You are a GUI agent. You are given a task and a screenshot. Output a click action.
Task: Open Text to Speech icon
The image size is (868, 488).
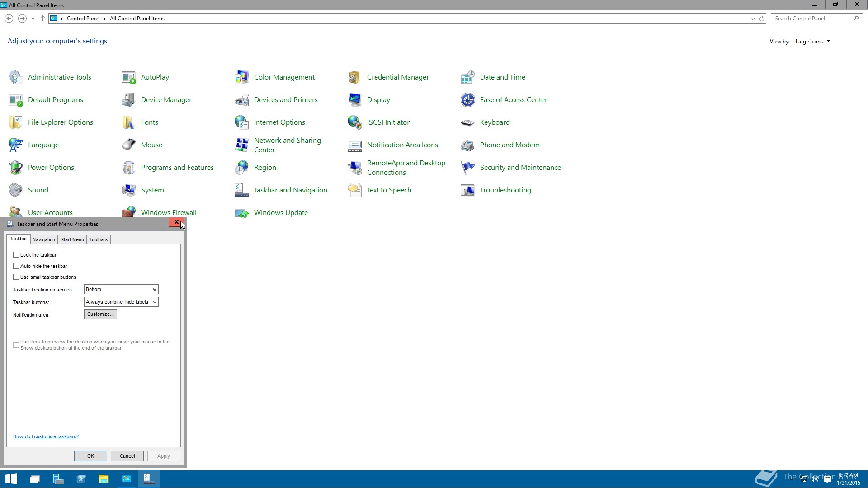pos(355,190)
